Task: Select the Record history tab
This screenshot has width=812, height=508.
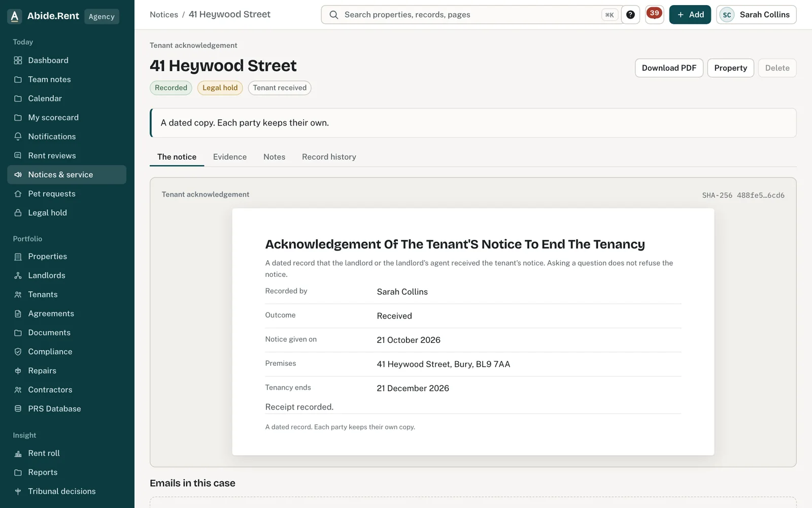Action: coord(329,157)
